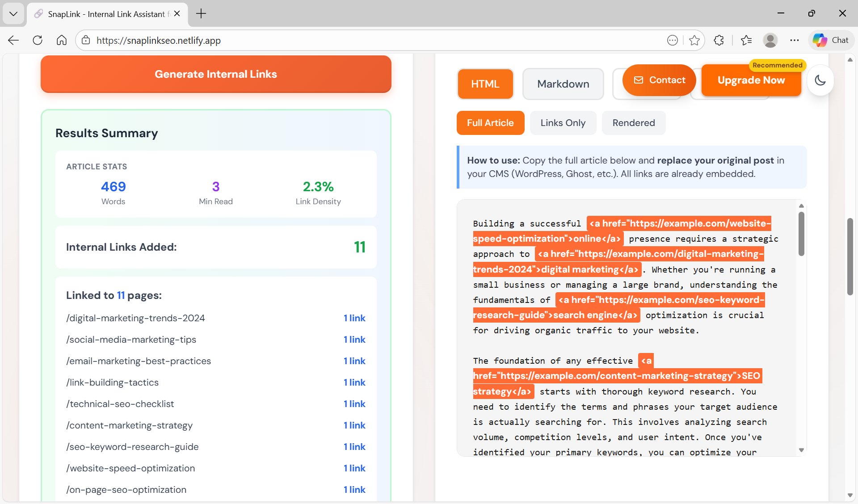View site information lock icon
Image resolution: width=858 pixels, height=504 pixels.
pyautogui.click(x=86, y=40)
